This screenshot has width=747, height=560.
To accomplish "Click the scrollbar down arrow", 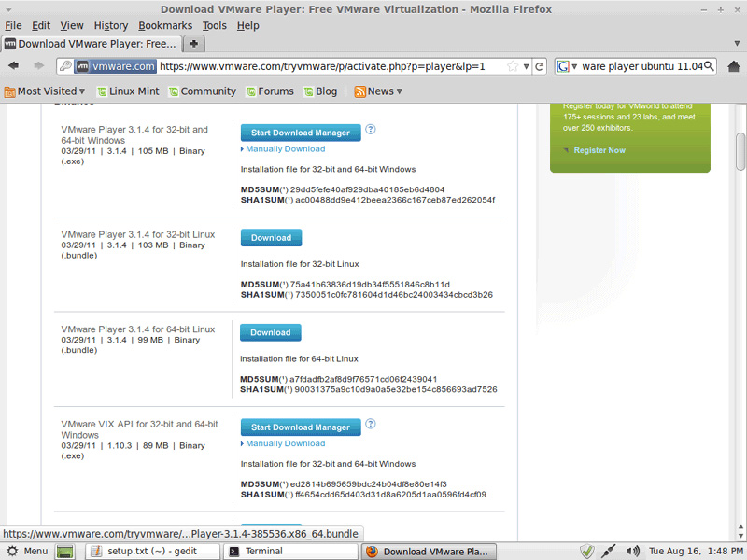I will tap(740, 536).
